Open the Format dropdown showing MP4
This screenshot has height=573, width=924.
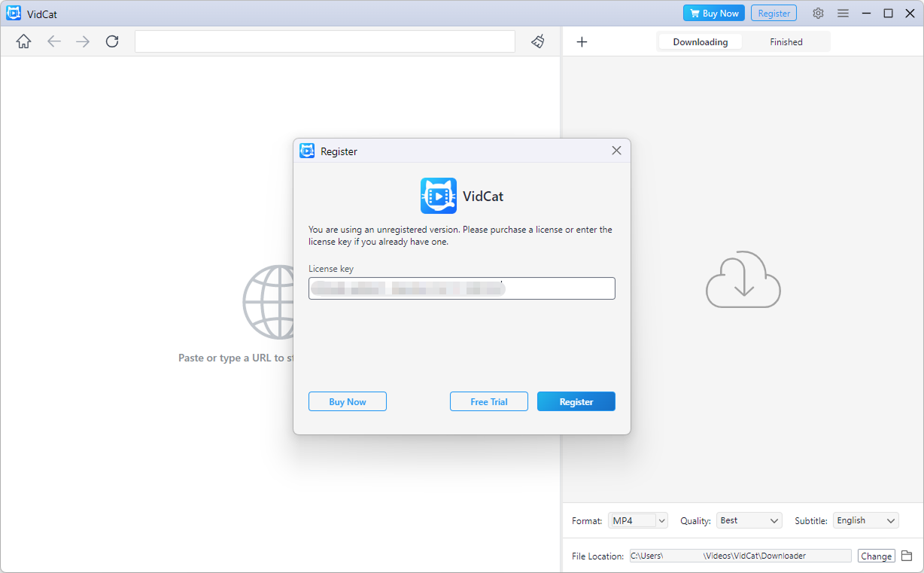point(638,520)
